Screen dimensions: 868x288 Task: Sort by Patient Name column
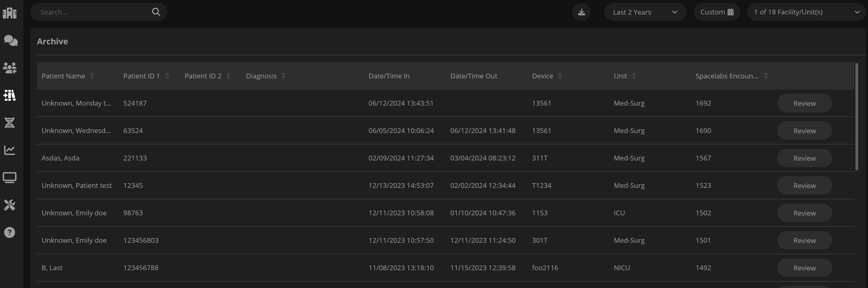coord(92,76)
